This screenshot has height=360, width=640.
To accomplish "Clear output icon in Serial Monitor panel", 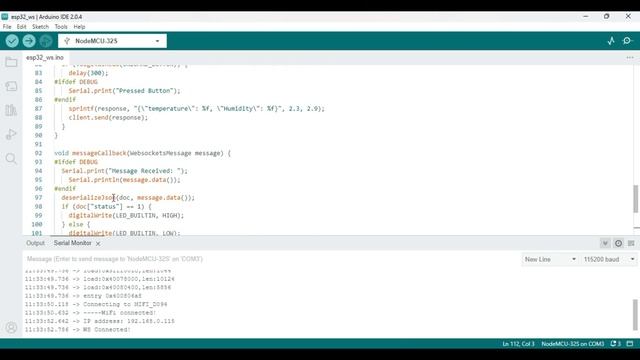I will (x=631, y=243).
